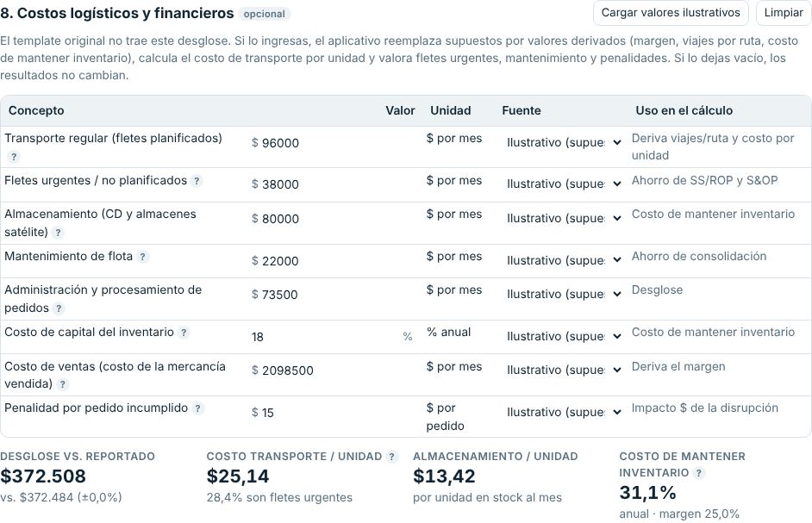Click the 31,1% inventory cost value
812x523 pixels.
tap(647, 493)
